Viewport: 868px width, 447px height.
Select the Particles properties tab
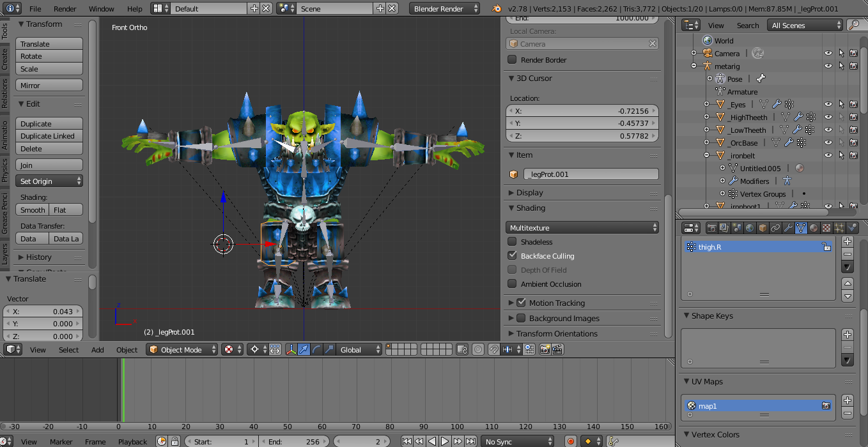[x=839, y=227]
